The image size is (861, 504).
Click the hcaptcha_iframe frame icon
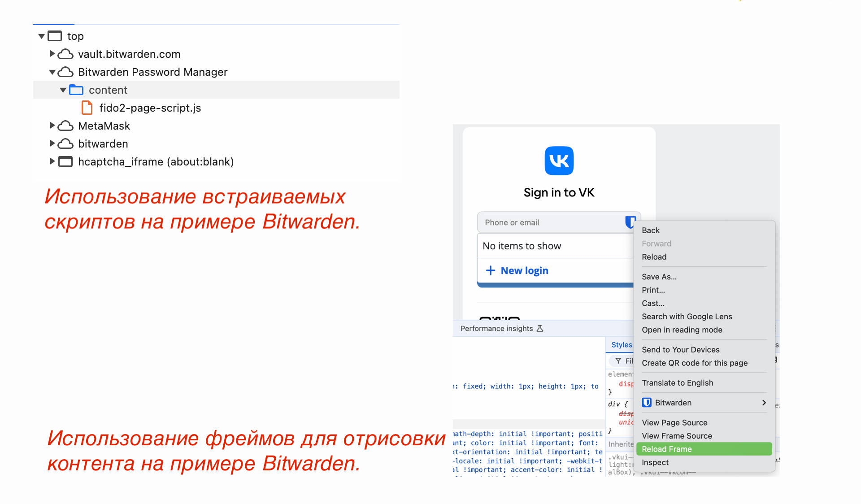coord(65,161)
